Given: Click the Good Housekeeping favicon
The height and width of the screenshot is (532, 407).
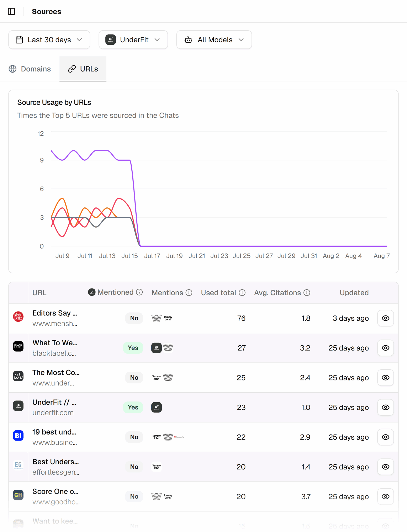Looking at the screenshot, I should click(x=18, y=495).
